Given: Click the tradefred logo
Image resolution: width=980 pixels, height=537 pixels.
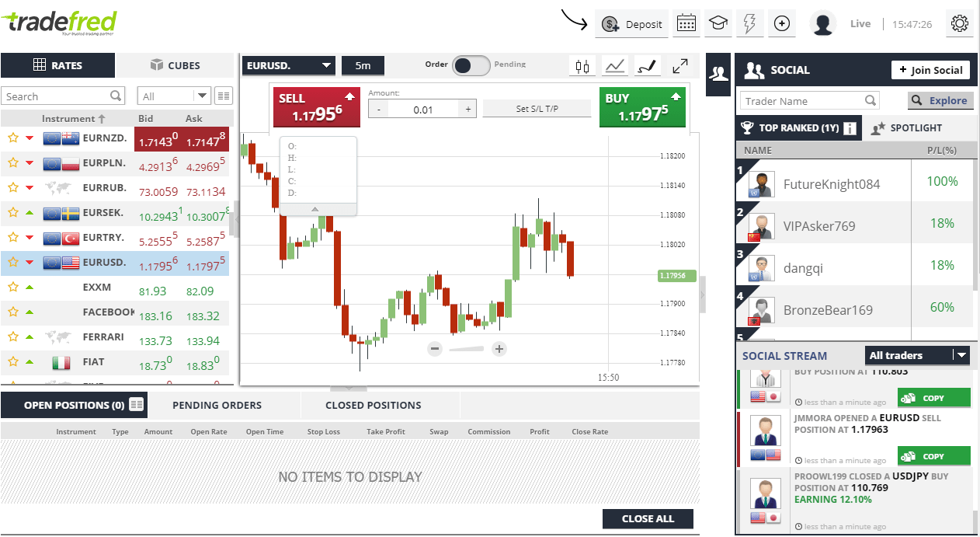Looking at the screenshot, I should pyautogui.click(x=60, y=24).
